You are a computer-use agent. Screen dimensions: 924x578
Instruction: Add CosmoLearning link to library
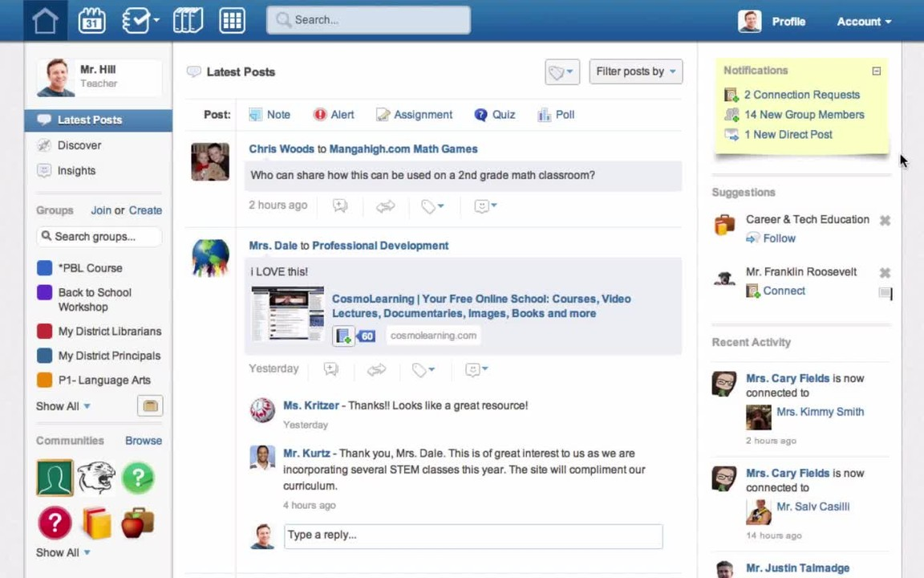343,336
